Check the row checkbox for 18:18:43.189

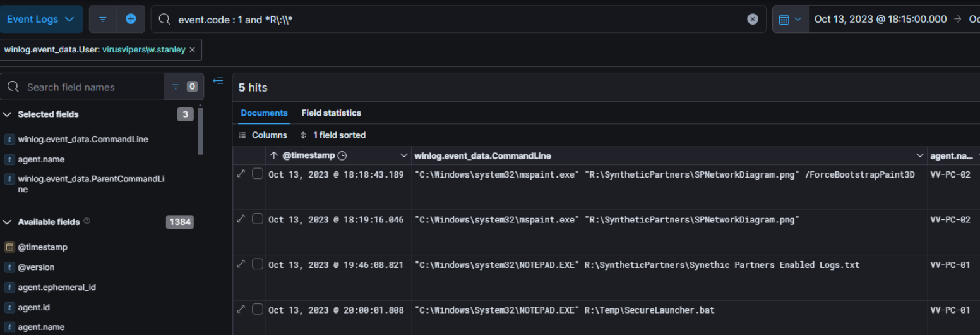click(258, 174)
